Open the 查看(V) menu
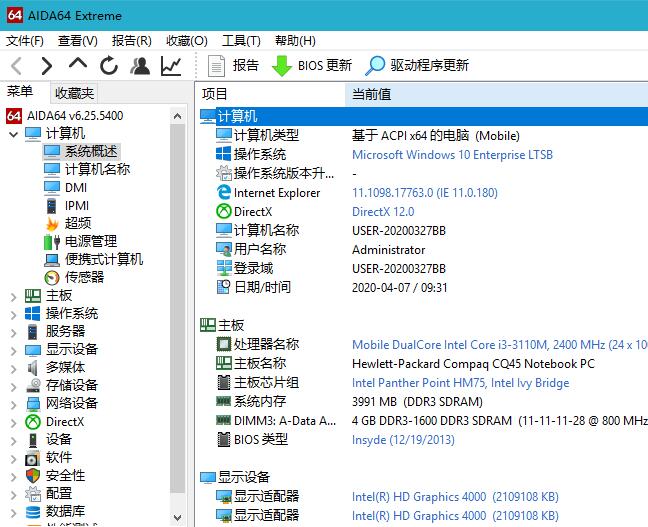 (78, 41)
